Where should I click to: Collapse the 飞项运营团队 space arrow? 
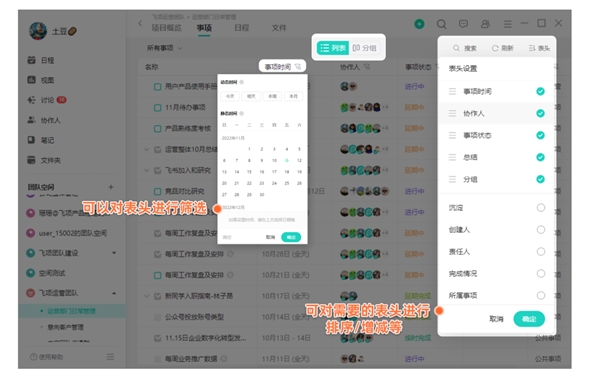pos(114,293)
